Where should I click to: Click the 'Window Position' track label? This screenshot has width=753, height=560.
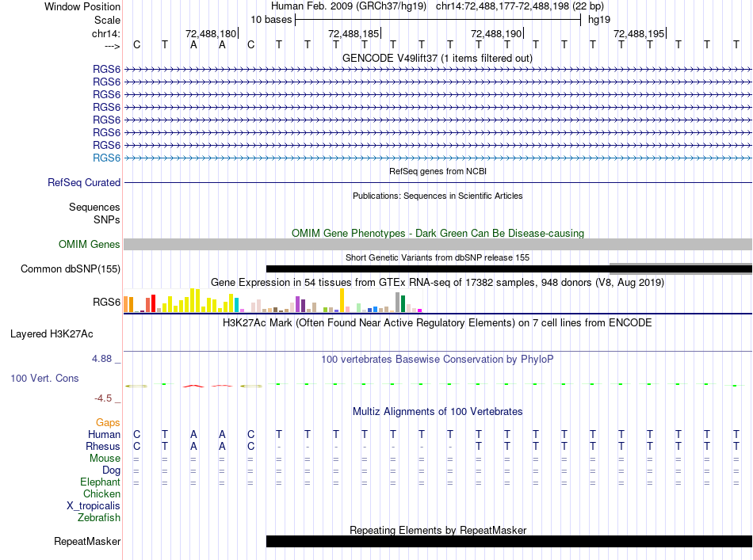click(82, 6)
